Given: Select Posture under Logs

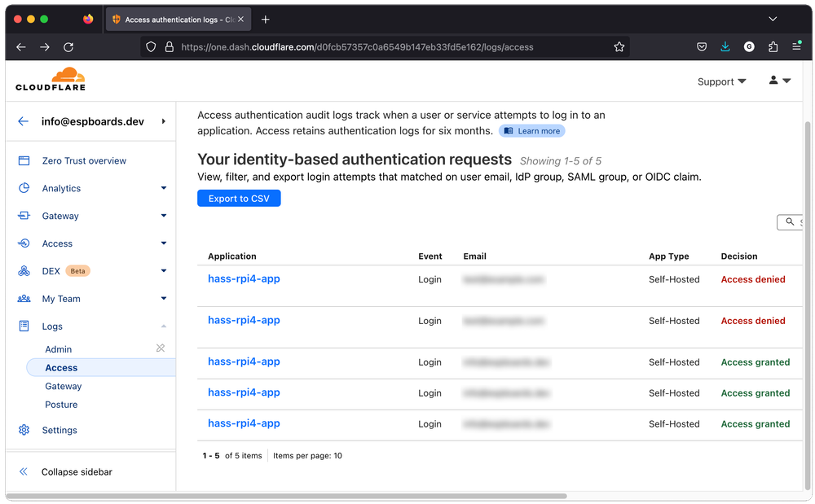Looking at the screenshot, I should (x=61, y=405).
